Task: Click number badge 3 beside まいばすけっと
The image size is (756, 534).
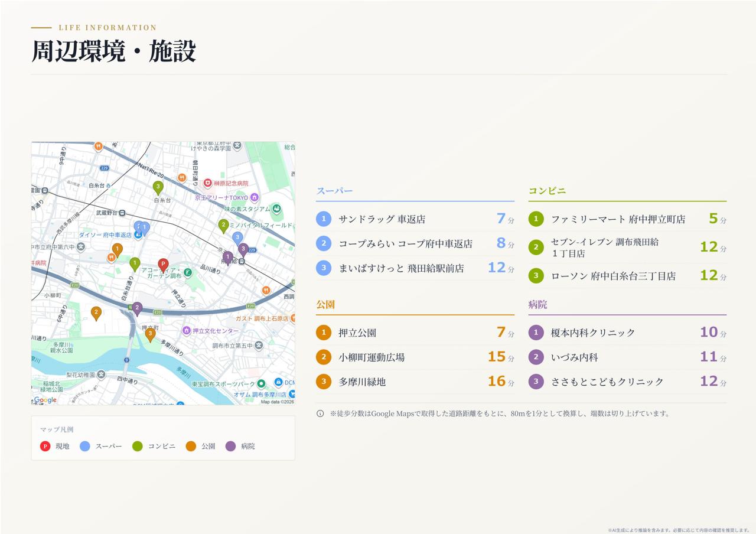Action: [324, 268]
